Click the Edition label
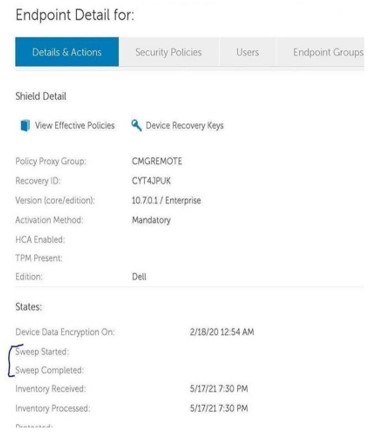This screenshot has width=370, height=436. tap(29, 277)
